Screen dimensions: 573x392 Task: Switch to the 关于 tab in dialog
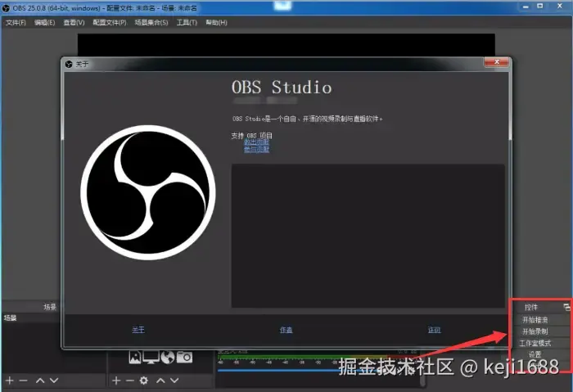pyautogui.click(x=138, y=330)
